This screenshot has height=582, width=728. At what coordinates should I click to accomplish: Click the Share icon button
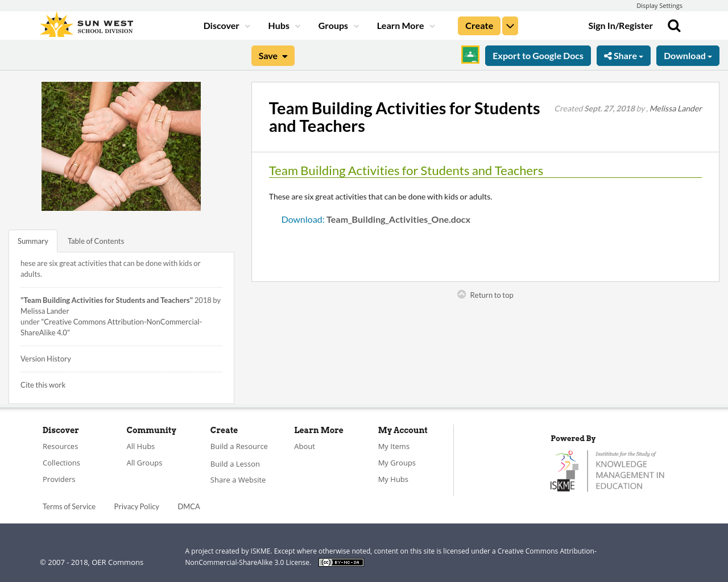[623, 55]
